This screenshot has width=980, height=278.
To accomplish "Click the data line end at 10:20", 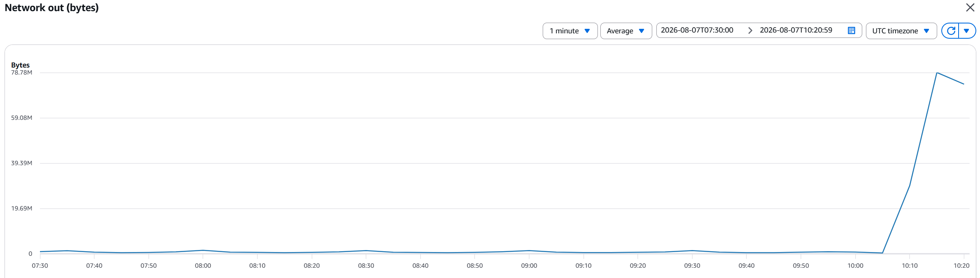I will tap(964, 84).
